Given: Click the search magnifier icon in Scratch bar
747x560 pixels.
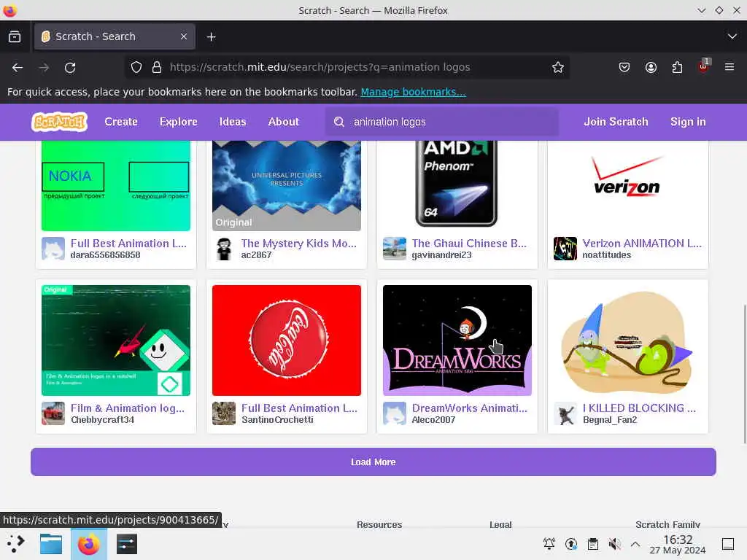Looking at the screenshot, I should 338,122.
